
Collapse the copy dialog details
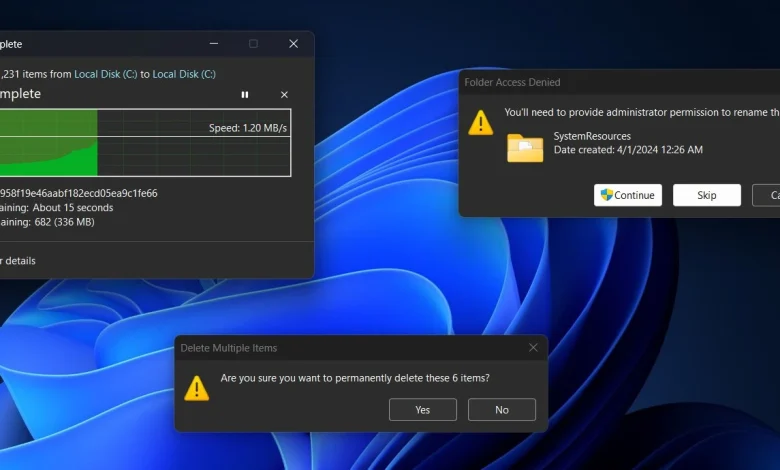[x=18, y=261]
